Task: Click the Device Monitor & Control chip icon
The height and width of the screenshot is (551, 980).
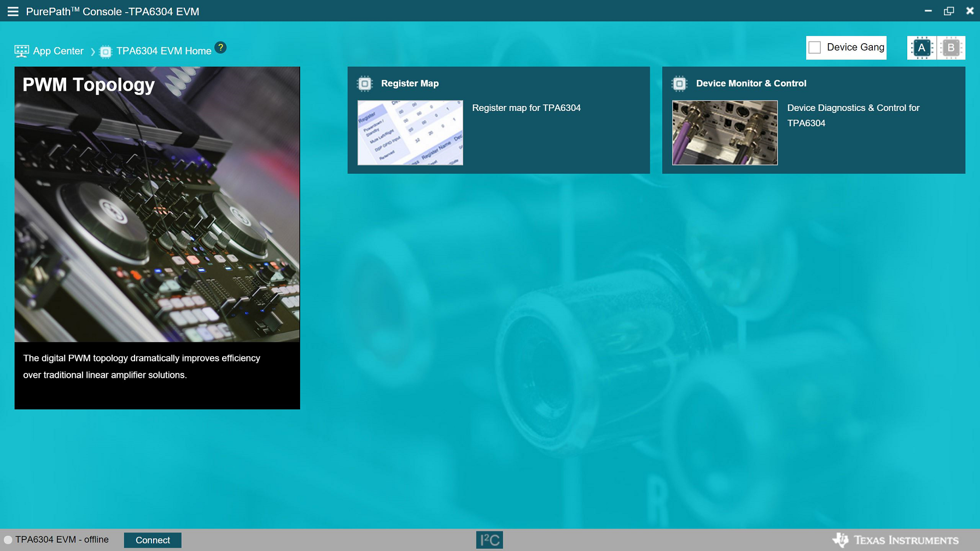Action: click(679, 84)
